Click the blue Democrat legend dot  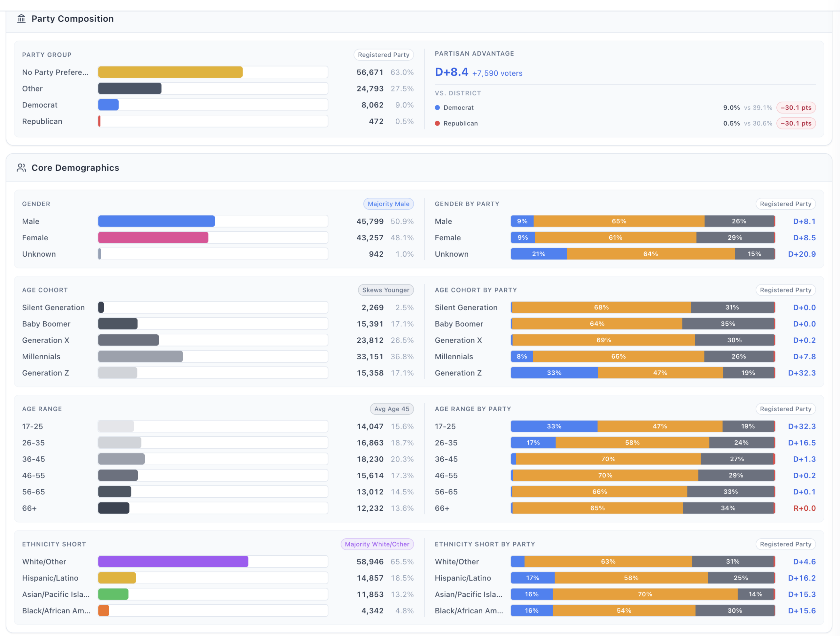tap(437, 108)
